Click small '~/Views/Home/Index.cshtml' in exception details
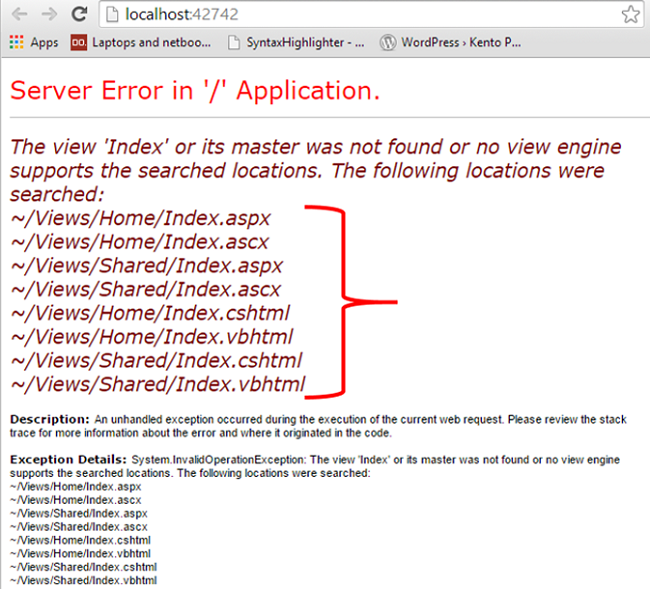Screen dimensions: 650x589 80,541
